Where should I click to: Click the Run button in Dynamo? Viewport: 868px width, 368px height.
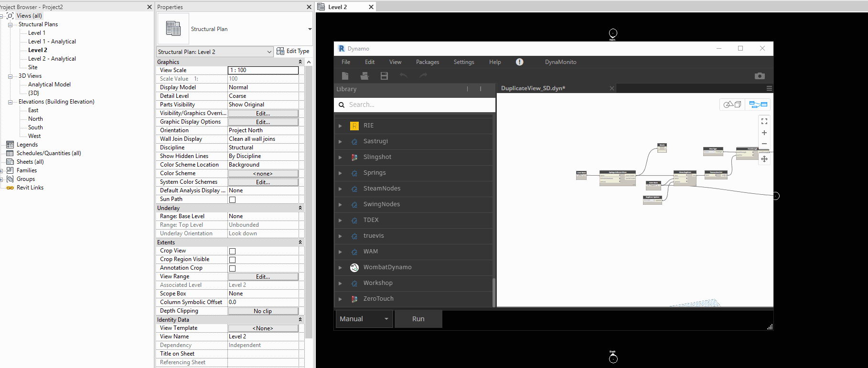coord(418,319)
